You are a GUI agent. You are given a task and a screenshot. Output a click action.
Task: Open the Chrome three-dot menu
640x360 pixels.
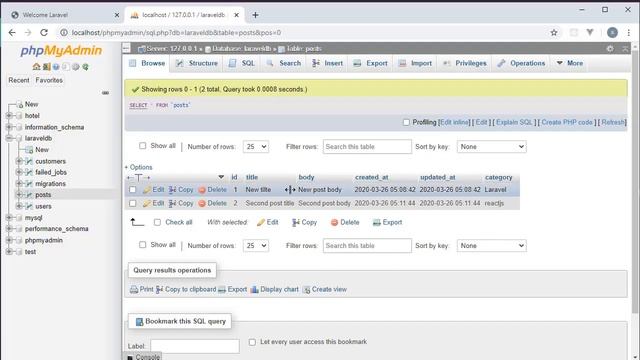[x=629, y=33]
